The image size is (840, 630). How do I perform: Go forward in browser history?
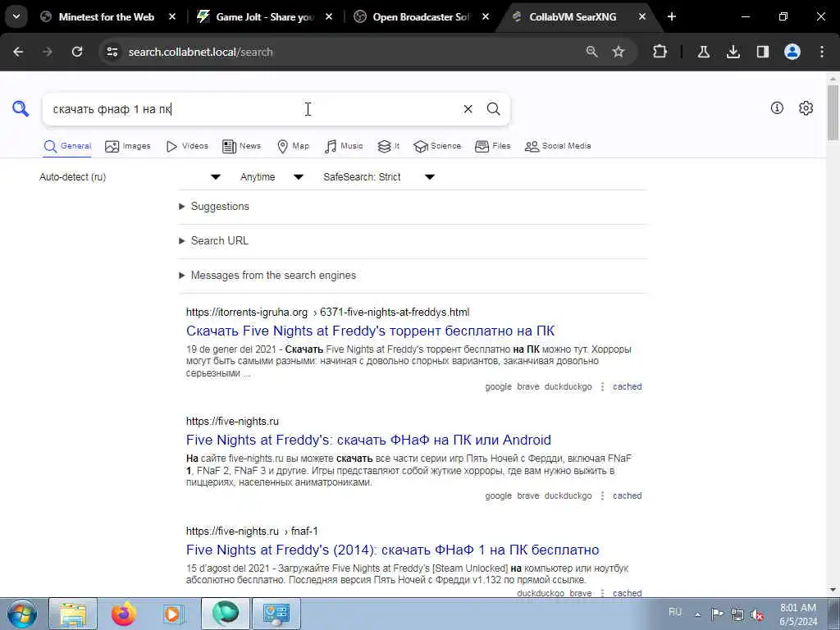click(48, 52)
